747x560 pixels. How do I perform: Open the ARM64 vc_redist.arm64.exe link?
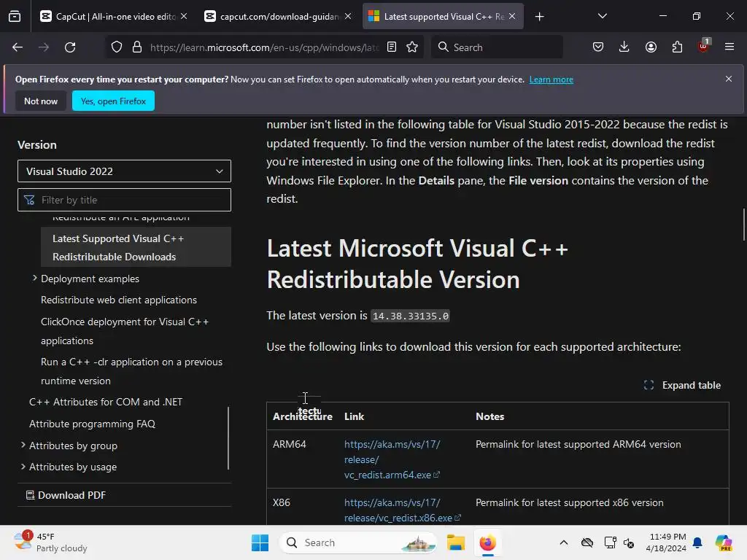[x=392, y=459]
